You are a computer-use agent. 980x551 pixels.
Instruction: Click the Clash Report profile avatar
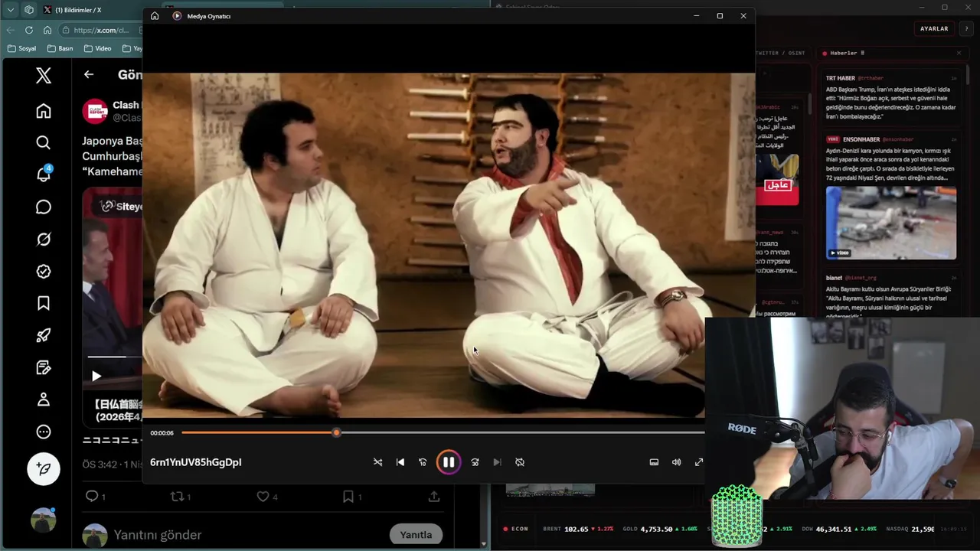95,111
